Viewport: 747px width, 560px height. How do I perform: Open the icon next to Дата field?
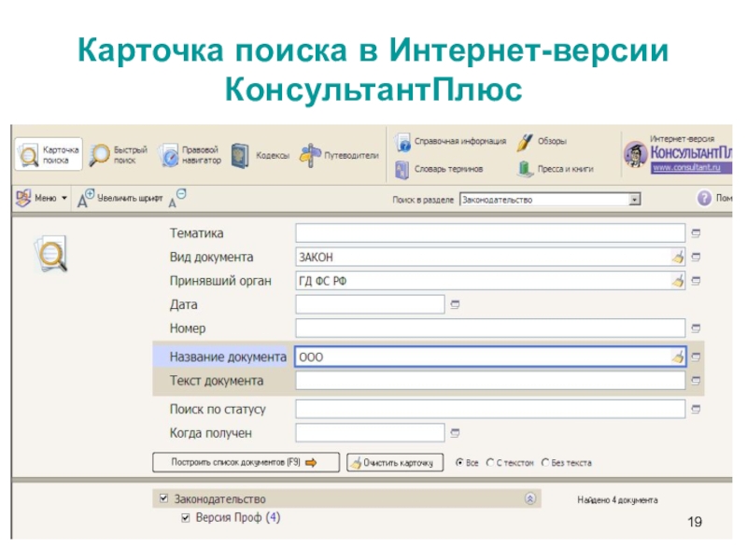pos(455,304)
